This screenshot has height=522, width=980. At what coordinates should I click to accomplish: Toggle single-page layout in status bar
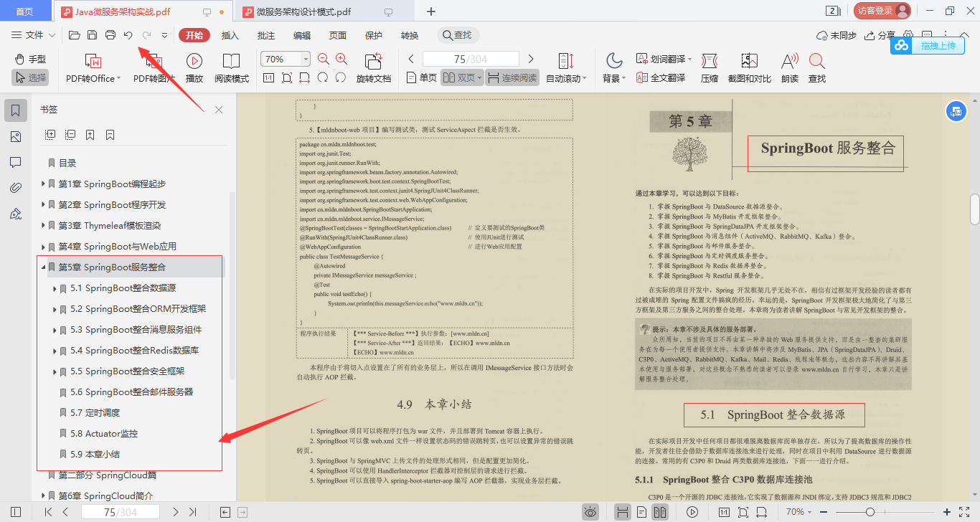click(x=641, y=512)
